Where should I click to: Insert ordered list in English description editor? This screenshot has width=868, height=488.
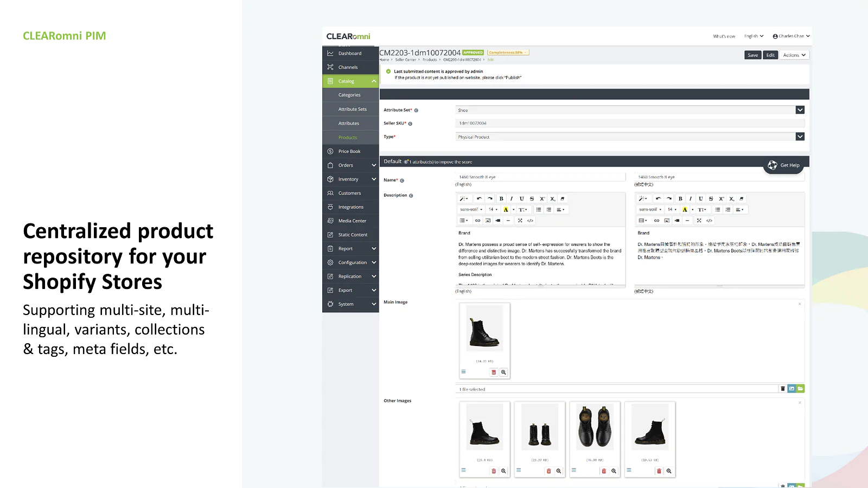coord(549,209)
